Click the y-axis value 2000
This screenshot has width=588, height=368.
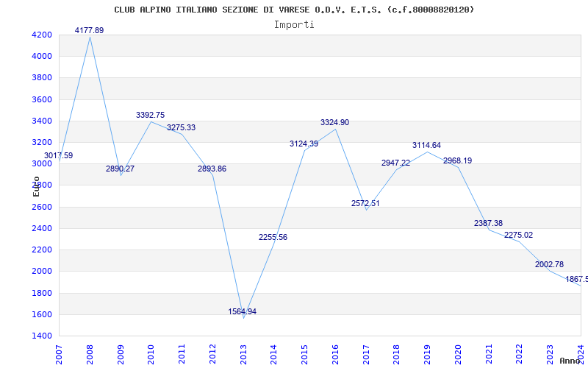point(42,271)
